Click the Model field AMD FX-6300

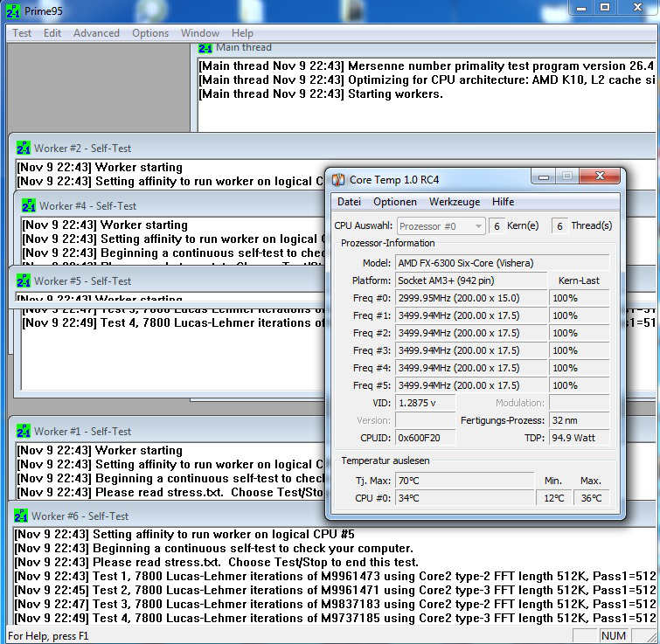point(502,263)
